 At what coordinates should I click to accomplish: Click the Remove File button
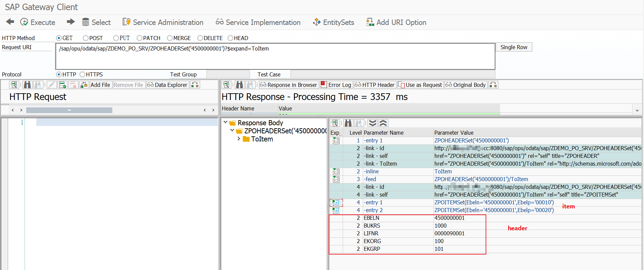128,85
